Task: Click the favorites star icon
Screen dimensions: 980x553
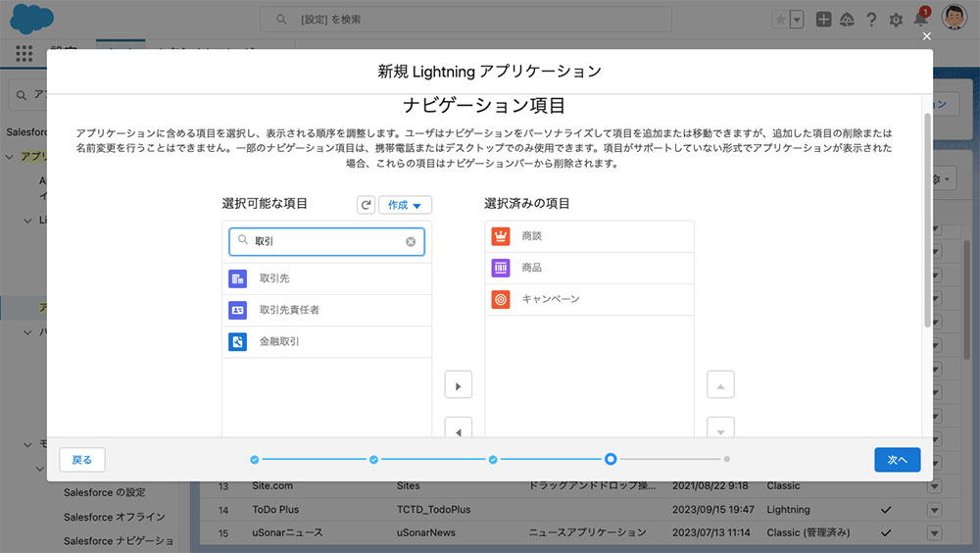Action: coord(780,20)
